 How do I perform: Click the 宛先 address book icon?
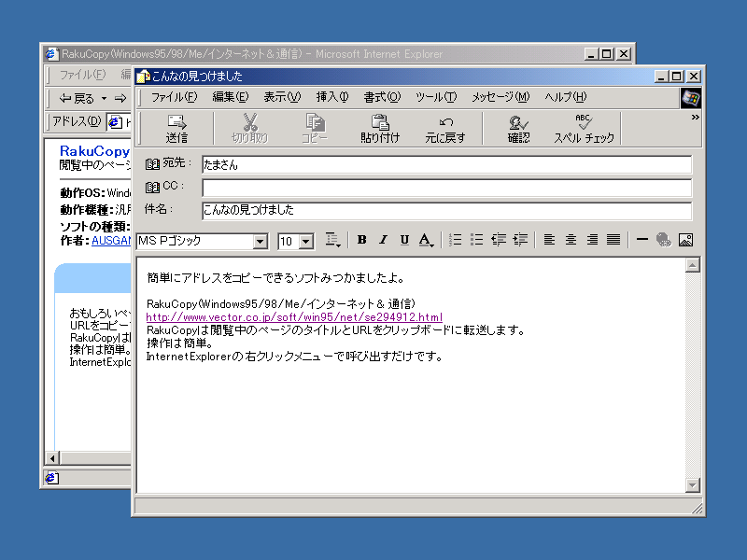point(152,164)
